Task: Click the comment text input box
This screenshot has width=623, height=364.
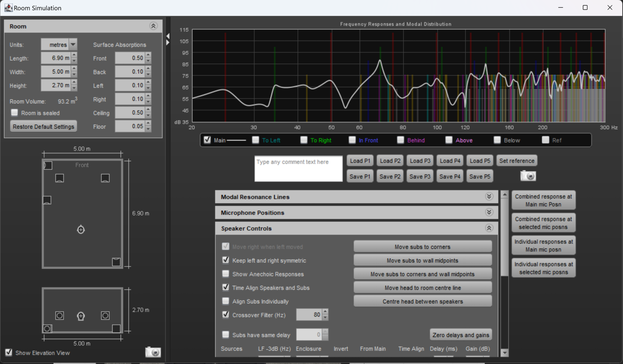Action: tap(298, 169)
